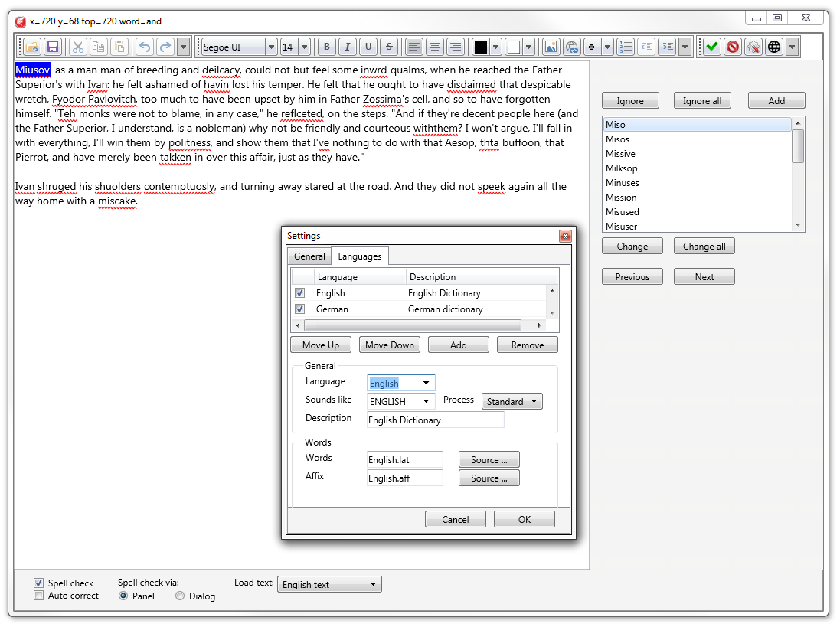Select the suggestion 'Missive' in the list
Image resolution: width=840 pixels, height=627 pixels.
click(697, 154)
